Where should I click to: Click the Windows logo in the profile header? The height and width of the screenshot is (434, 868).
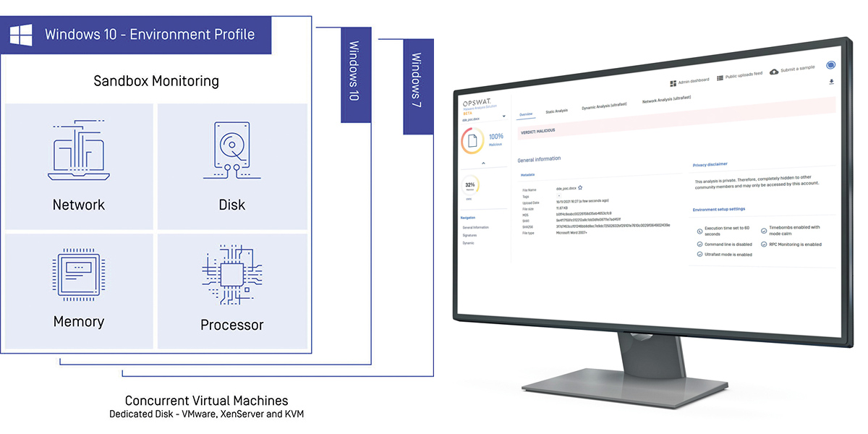tap(20, 33)
